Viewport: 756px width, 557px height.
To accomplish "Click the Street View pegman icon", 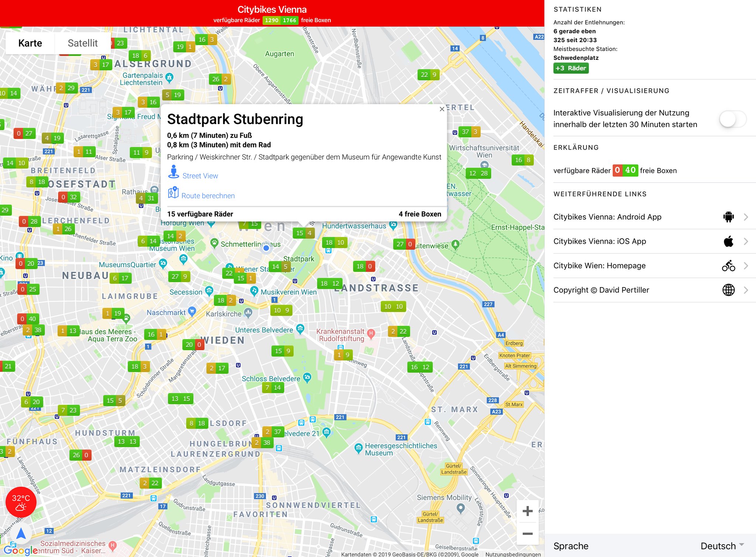I will pyautogui.click(x=173, y=172).
